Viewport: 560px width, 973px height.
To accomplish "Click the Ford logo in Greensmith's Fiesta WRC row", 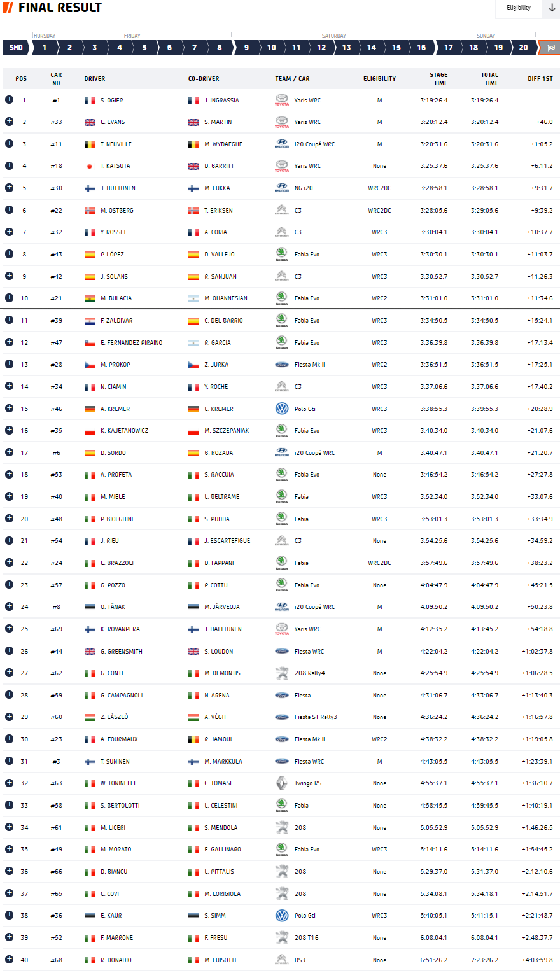I will (x=281, y=651).
